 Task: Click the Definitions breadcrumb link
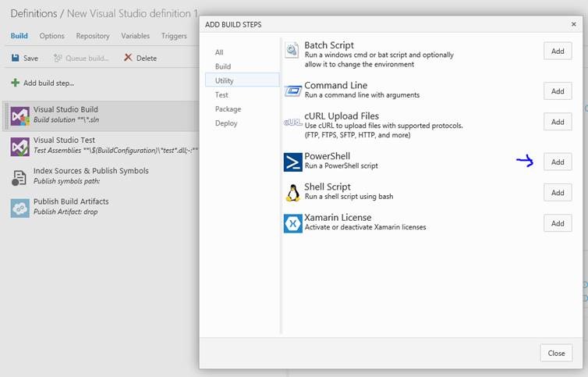click(x=34, y=13)
